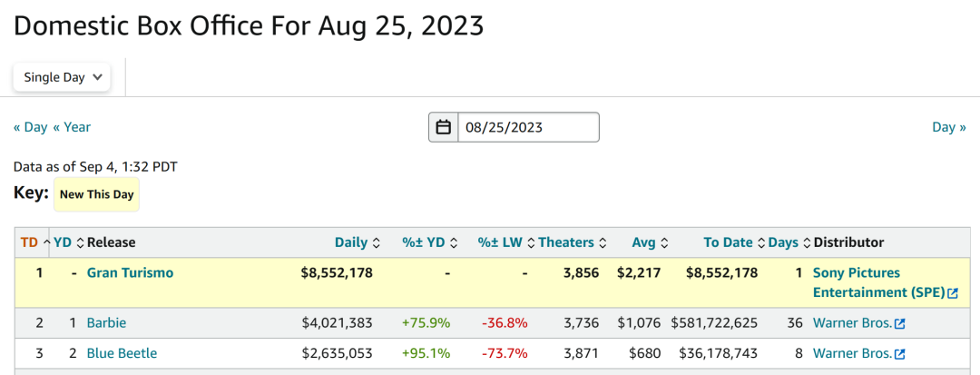Open external link icon next to Sony Pictures
Viewport: 980px width, 375px height.
point(953,293)
